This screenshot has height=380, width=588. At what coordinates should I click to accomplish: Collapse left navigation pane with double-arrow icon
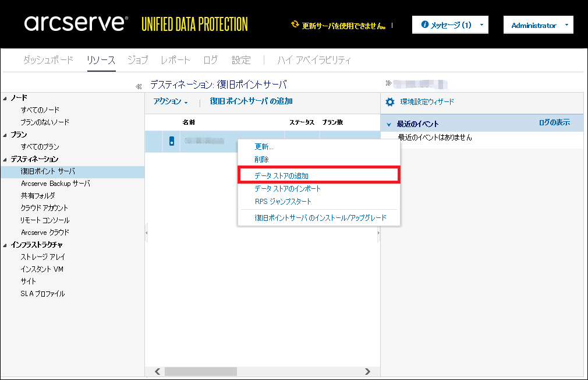139,86
